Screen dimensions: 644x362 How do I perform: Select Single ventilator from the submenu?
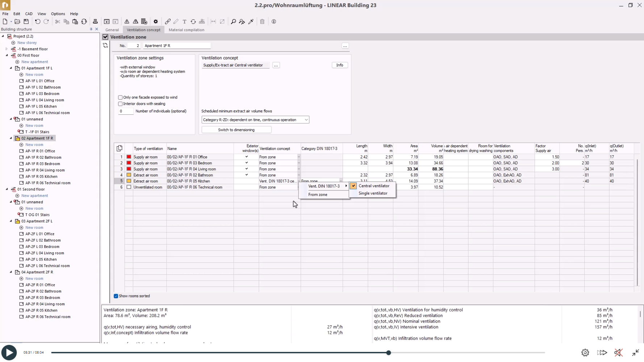point(373,193)
